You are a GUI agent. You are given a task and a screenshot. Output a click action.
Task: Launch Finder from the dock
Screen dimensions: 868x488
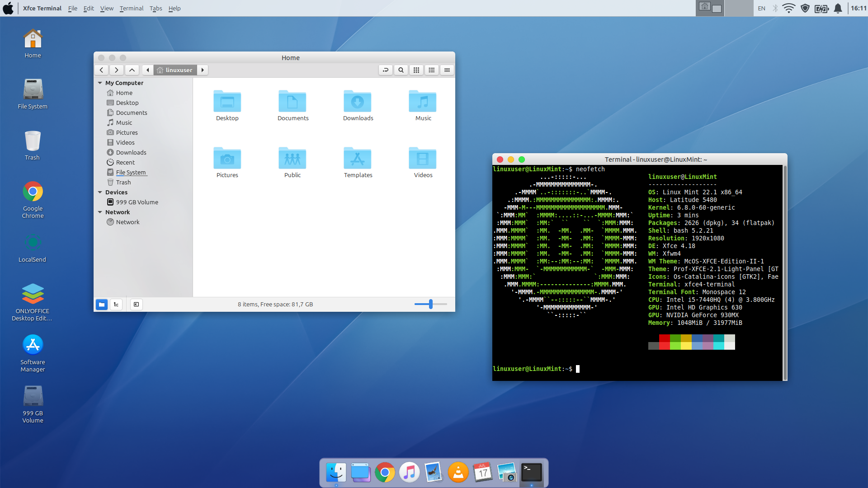[336, 473]
